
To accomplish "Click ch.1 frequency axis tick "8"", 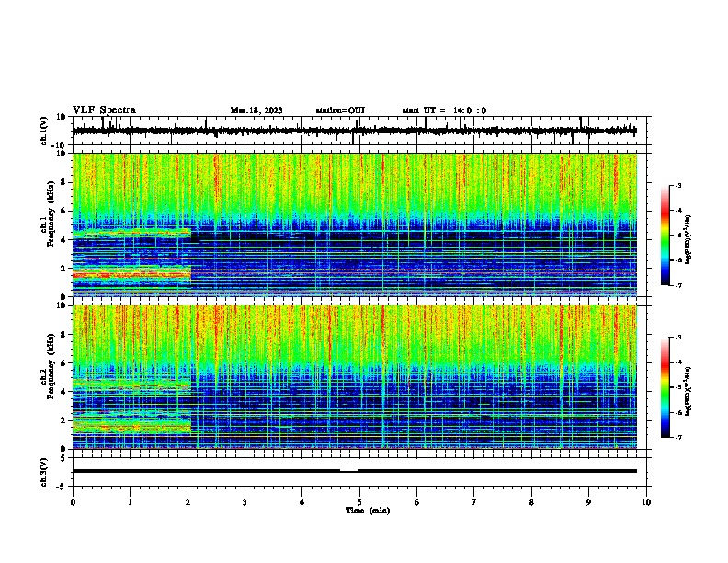I will point(63,182).
